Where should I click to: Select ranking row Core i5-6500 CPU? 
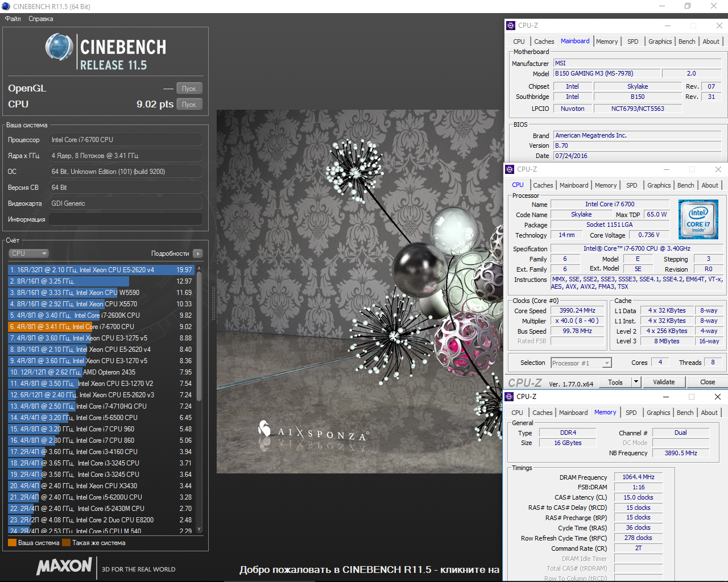(x=101, y=418)
